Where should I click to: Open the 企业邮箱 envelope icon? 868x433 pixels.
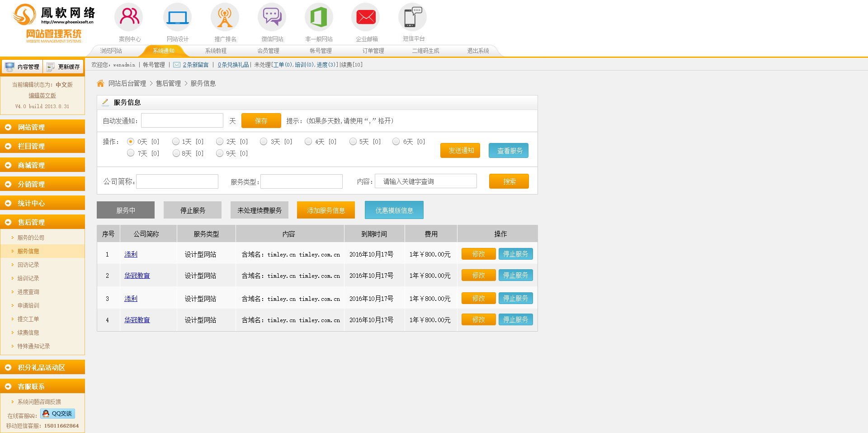pyautogui.click(x=366, y=17)
